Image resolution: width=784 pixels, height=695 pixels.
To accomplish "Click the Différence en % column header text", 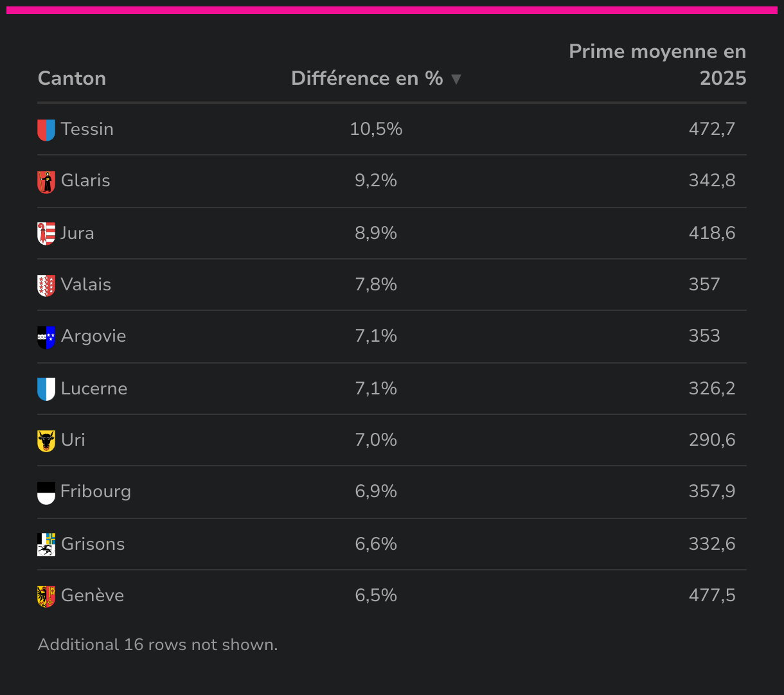I will coord(367,78).
